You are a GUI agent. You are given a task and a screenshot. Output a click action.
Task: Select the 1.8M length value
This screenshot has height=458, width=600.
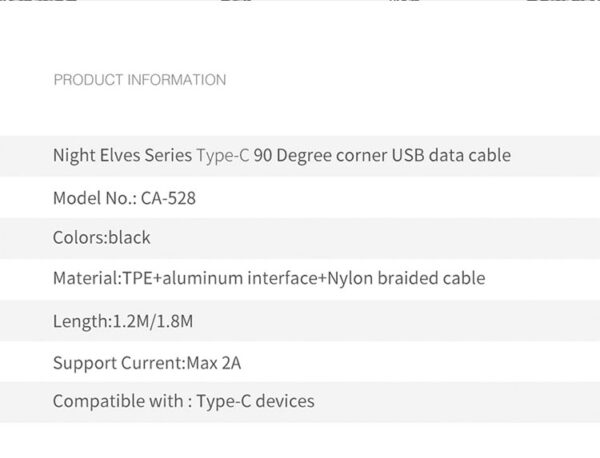click(173, 321)
